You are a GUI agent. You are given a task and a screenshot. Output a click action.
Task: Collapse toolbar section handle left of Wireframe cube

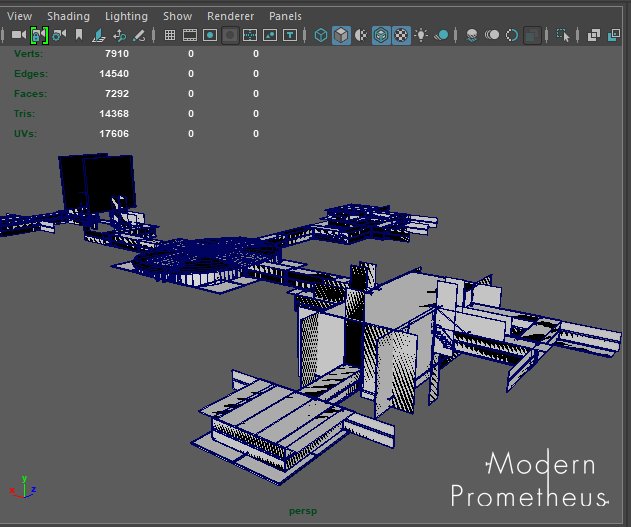click(305, 35)
